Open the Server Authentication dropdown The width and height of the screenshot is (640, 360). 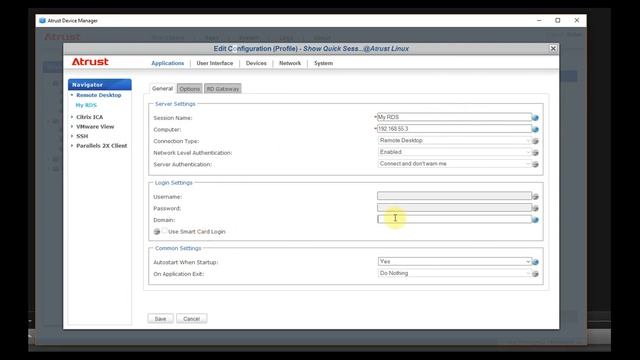454,164
